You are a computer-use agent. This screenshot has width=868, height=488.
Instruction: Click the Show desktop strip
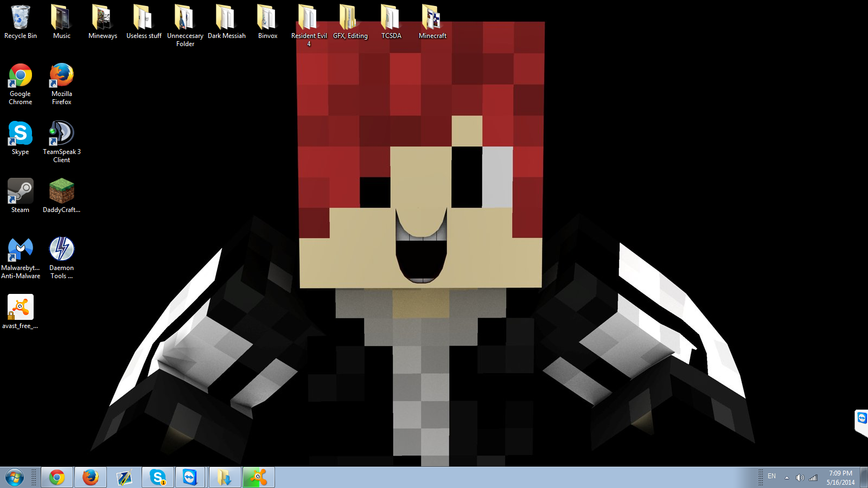click(x=864, y=478)
